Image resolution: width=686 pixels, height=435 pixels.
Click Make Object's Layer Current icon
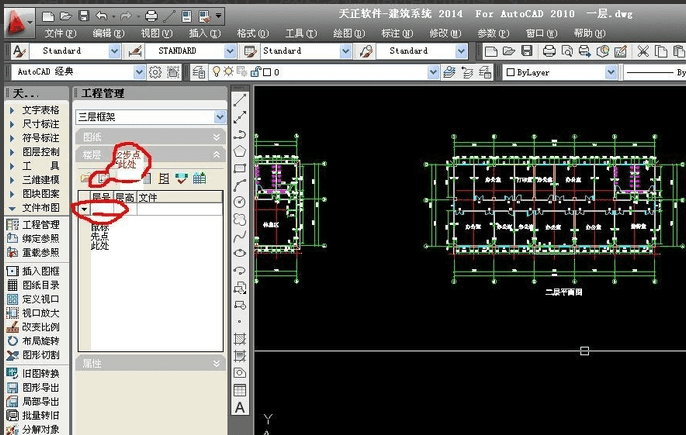449,72
